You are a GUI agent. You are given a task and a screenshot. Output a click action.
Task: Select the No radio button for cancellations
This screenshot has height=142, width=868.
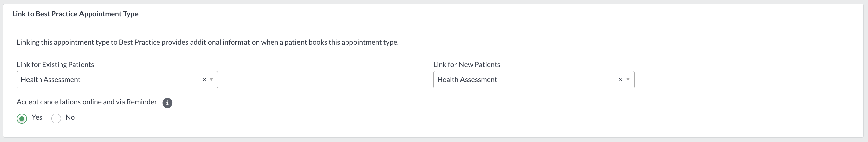pos(56,119)
